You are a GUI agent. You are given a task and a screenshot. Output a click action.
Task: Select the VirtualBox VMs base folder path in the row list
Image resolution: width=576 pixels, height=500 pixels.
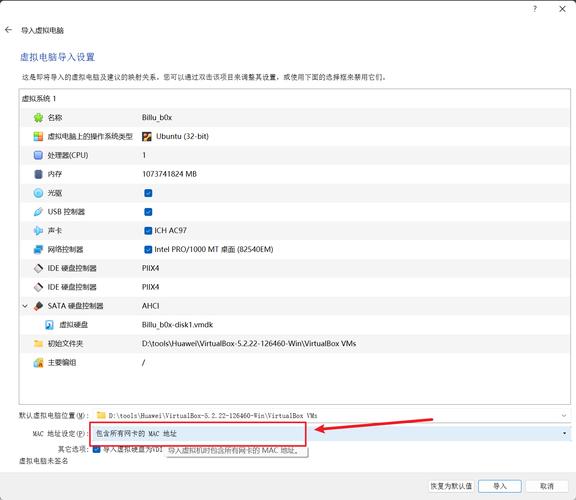[x=249, y=343]
